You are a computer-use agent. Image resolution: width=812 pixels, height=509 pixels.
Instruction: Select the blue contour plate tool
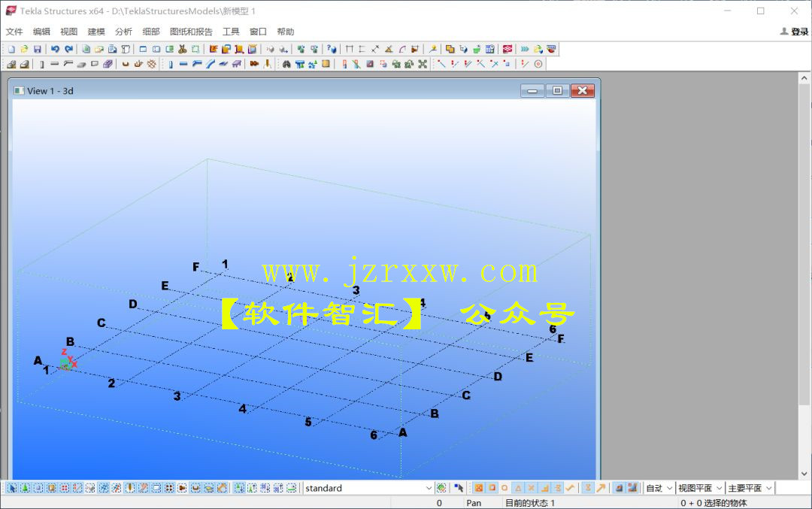click(x=223, y=64)
